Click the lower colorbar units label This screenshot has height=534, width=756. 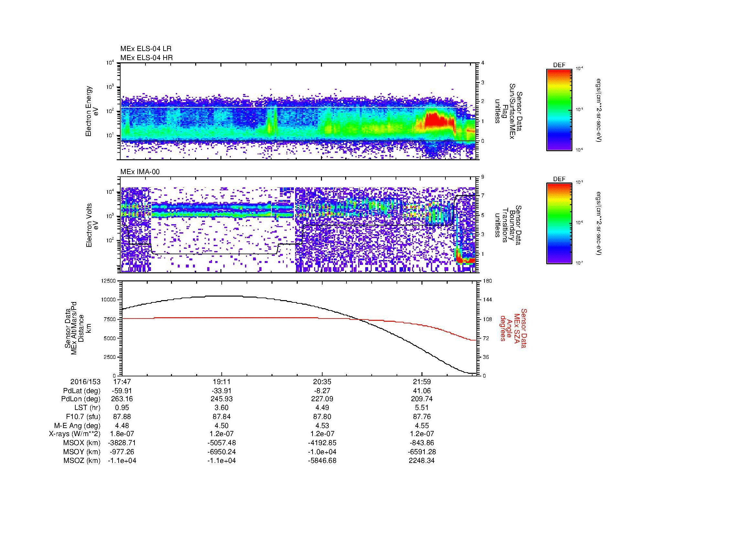tap(599, 224)
